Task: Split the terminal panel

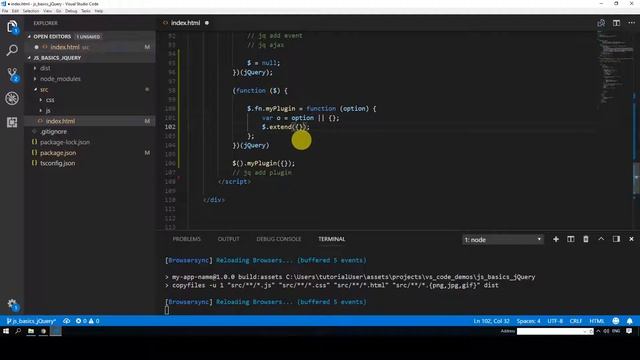Action: [571, 239]
